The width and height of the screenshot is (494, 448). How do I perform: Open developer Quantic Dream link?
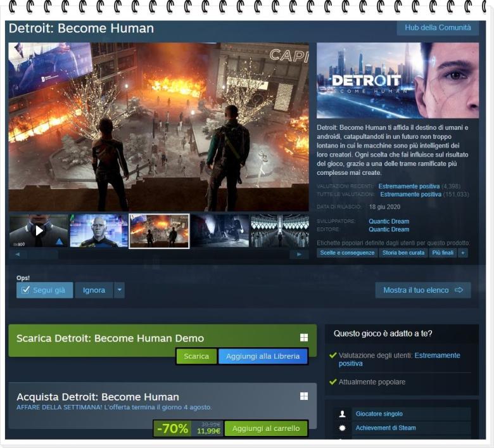pyautogui.click(x=389, y=221)
